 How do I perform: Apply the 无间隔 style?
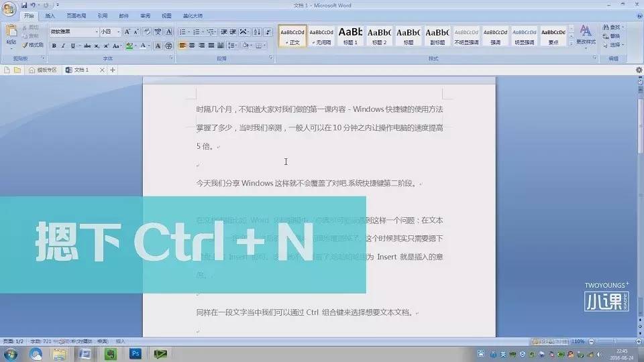(x=321, y=36)
